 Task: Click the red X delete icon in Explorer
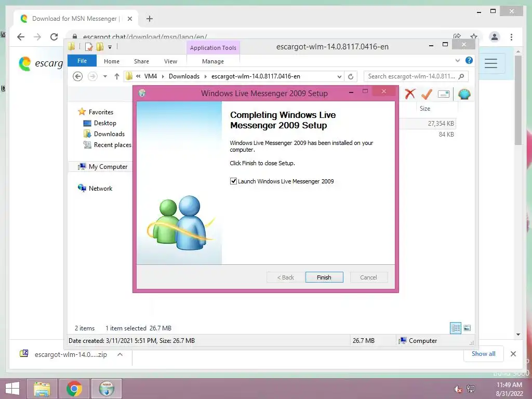410,94
